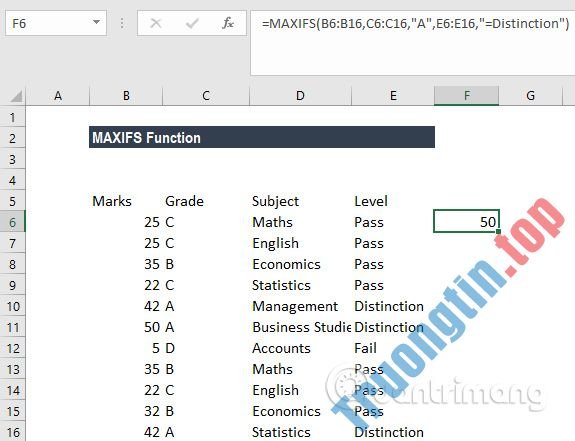This screenshot has height=441, width=575.
Task: Select column C header
Action: (x=206, y=96)
